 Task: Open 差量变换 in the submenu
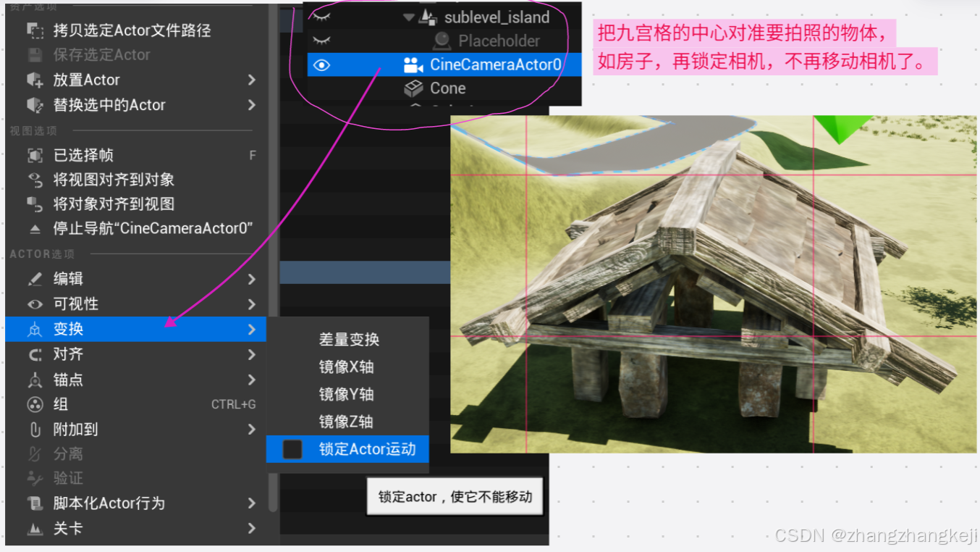[x=347, y=339]
